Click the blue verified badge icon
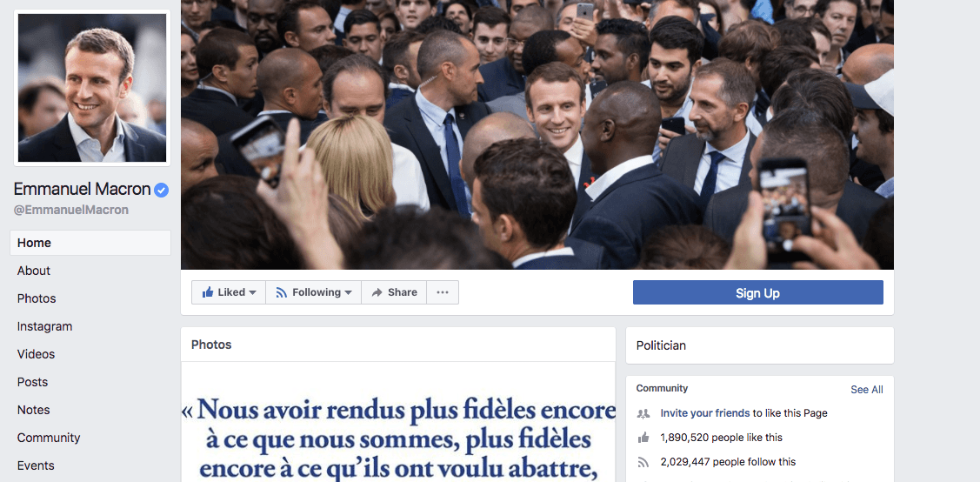This screenshot has width=980, height=482. (161, 190)
